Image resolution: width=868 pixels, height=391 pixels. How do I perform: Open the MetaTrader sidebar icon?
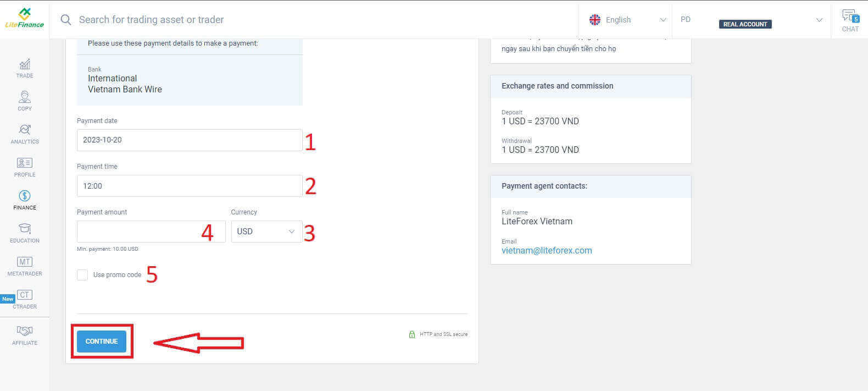tap(25, 262)
